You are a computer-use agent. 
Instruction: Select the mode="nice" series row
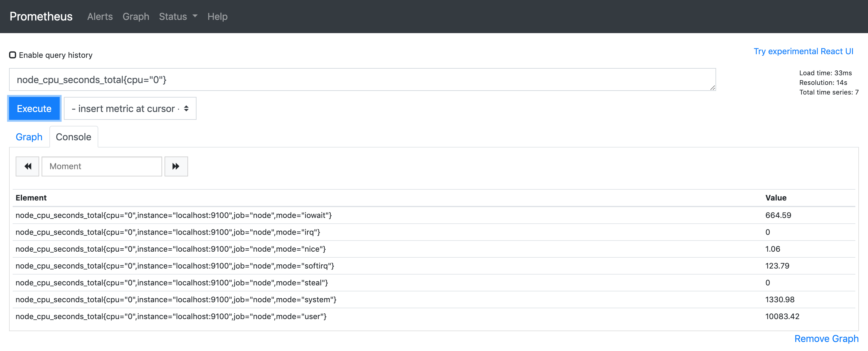point(434,249)
